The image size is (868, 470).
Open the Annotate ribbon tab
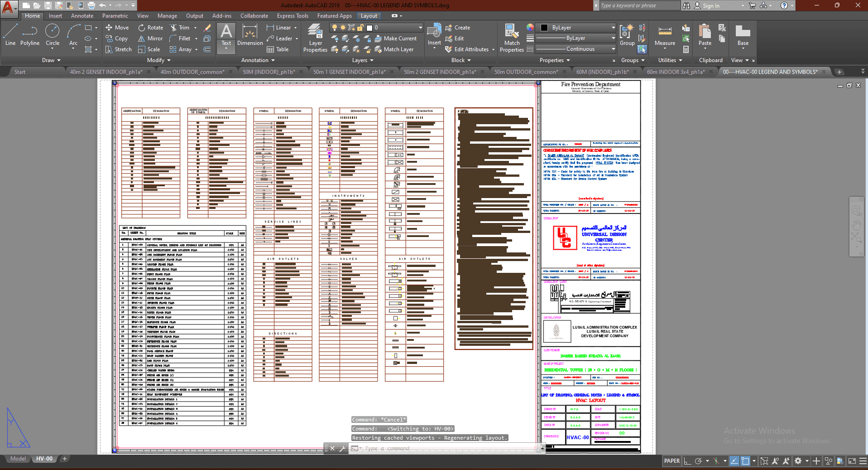point(82,16)
